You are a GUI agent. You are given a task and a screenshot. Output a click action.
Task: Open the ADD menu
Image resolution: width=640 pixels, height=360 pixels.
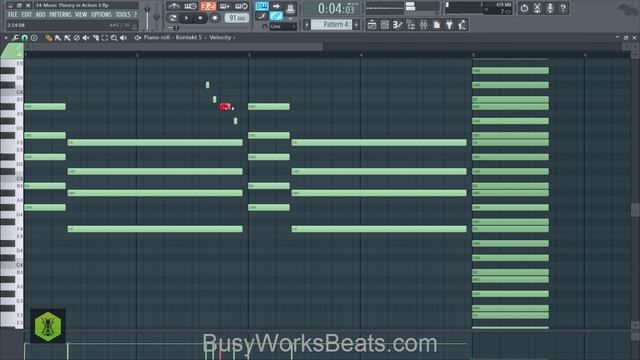click(40, 14)
